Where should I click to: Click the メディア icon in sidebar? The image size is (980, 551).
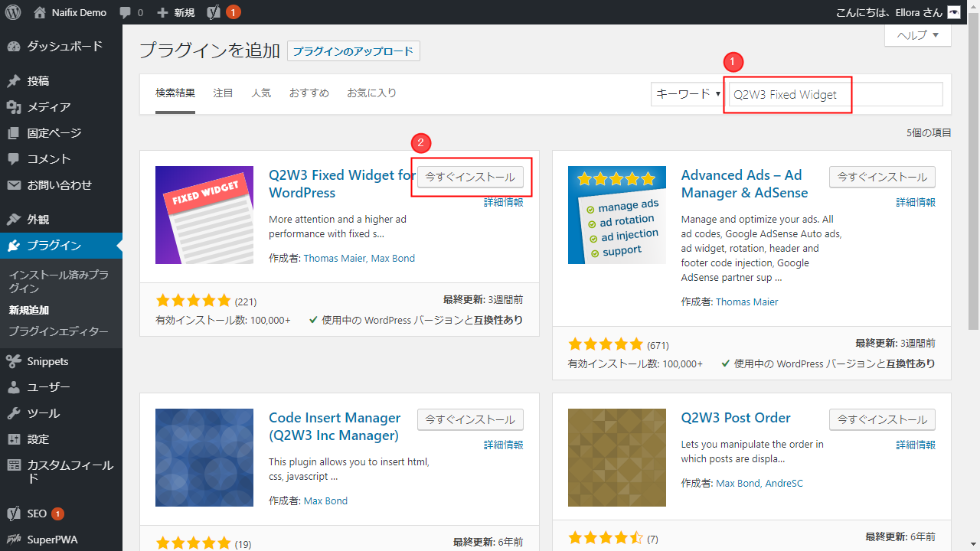point(13,107)
